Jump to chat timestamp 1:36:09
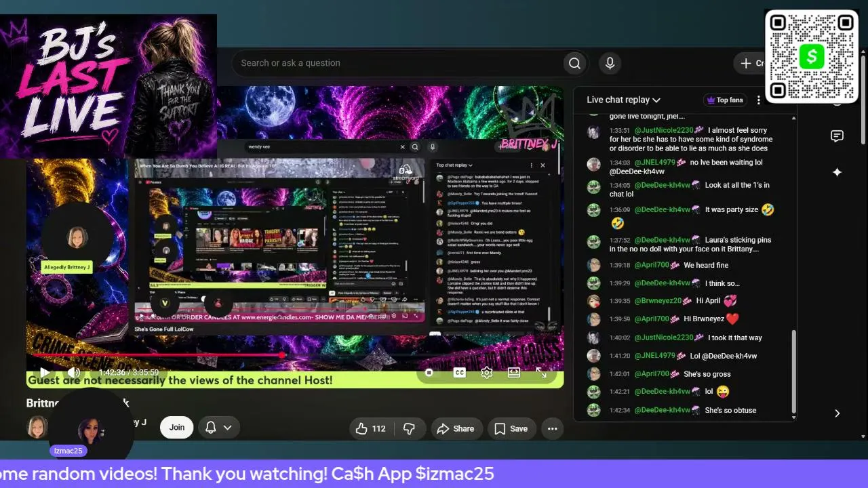 coord(620,210)
